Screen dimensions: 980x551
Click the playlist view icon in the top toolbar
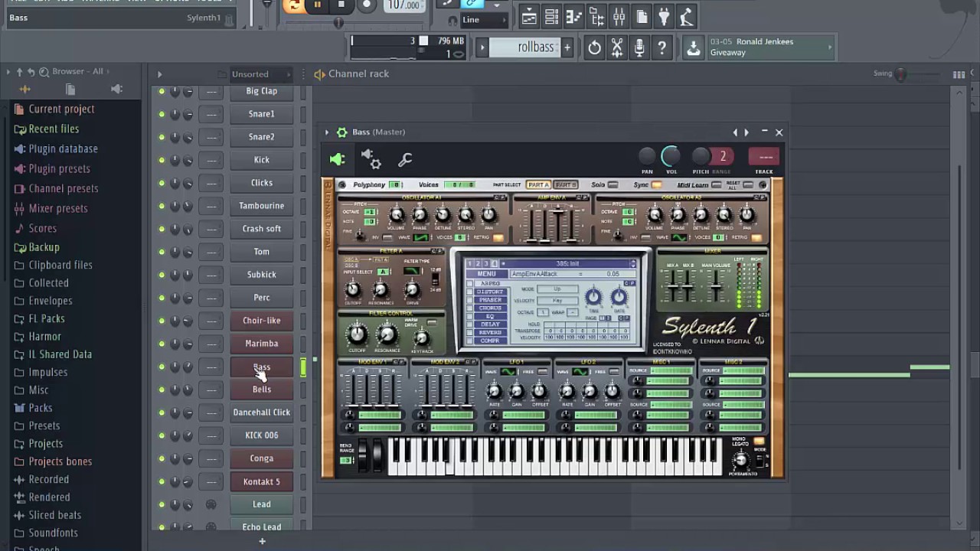click(529, 16)
